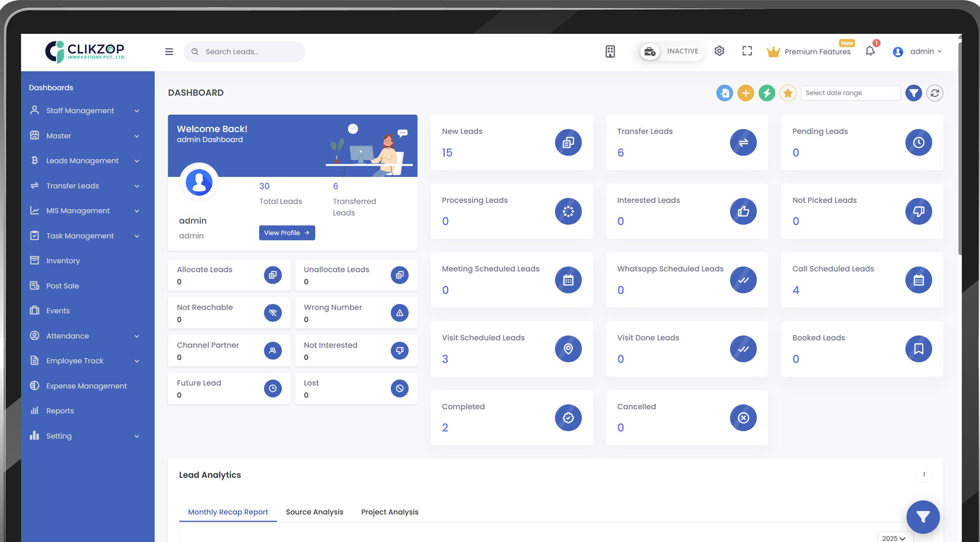The height and width of the screenshot is (542, 980).
Task: Refresh the dashboard with the reload icon
Action: 935,93
